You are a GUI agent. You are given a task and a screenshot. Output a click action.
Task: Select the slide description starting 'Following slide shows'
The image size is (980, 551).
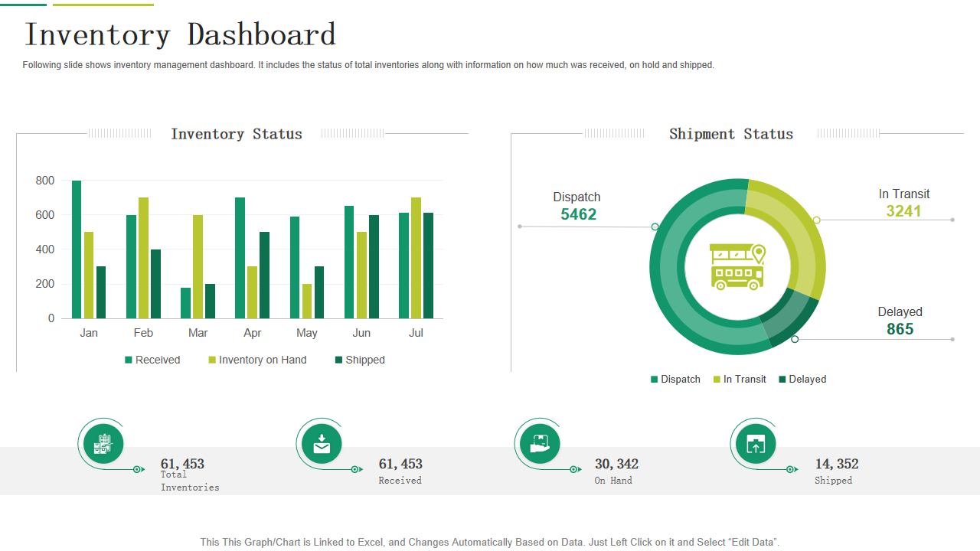(368, 65)
